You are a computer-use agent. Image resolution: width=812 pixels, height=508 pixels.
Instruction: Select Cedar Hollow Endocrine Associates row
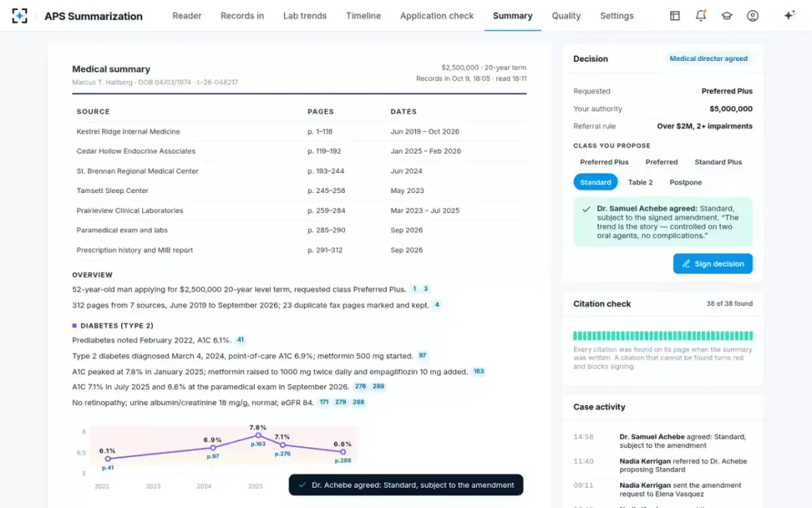point(299,151)
